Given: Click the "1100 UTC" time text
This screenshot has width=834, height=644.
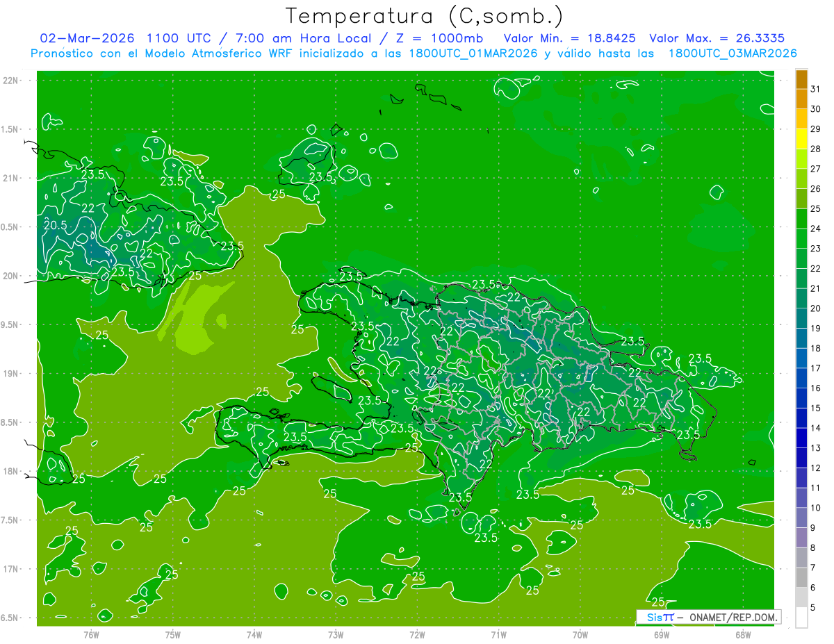Looking at the screenshot, I should pyautogui.click(x=179, y=38).
